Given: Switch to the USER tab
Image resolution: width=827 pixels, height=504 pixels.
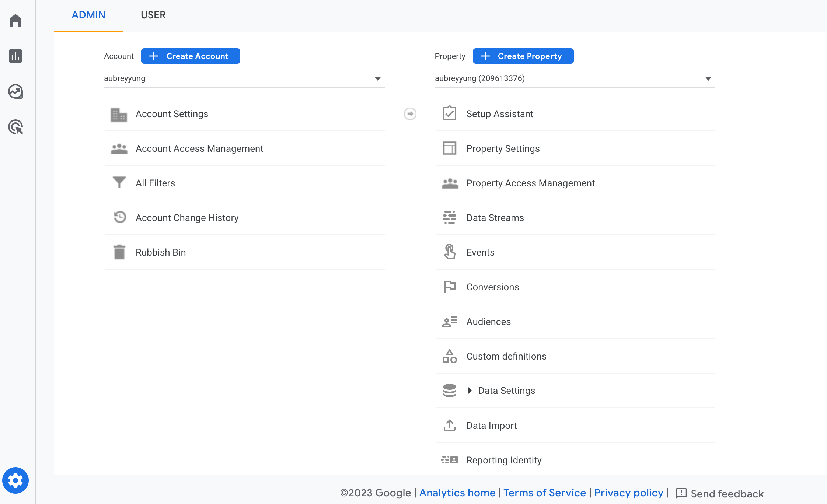Looking at the screenshot, I should point(153,15).
